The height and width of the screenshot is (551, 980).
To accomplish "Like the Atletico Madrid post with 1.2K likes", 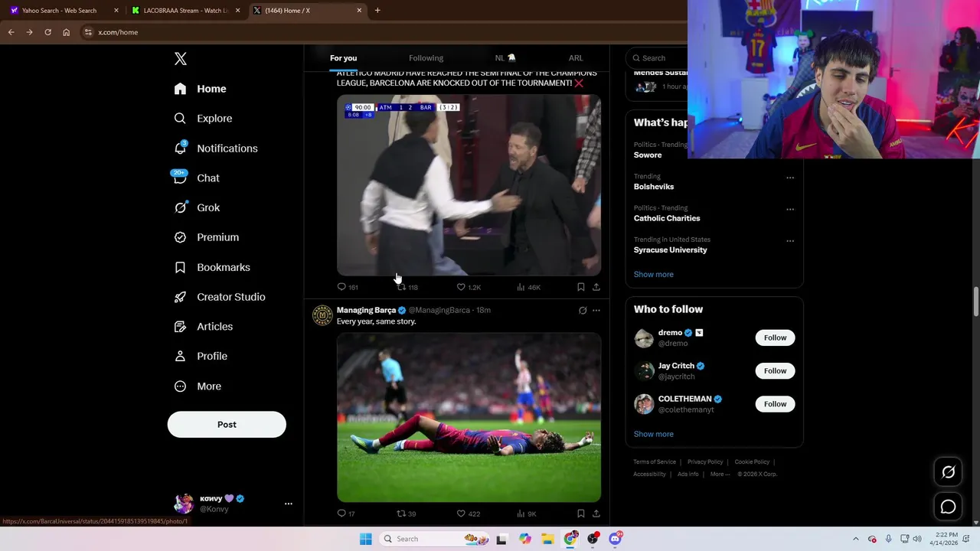I will click(469, 287).
